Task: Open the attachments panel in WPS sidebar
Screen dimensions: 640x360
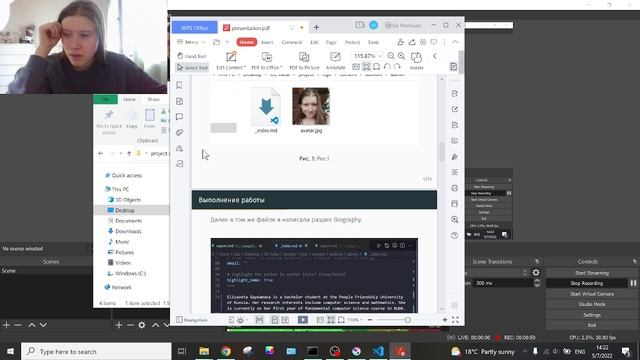Action: tap(179, 133)
